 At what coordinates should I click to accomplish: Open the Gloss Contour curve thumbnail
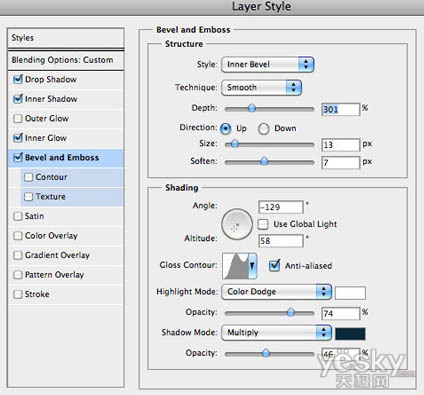236,266
